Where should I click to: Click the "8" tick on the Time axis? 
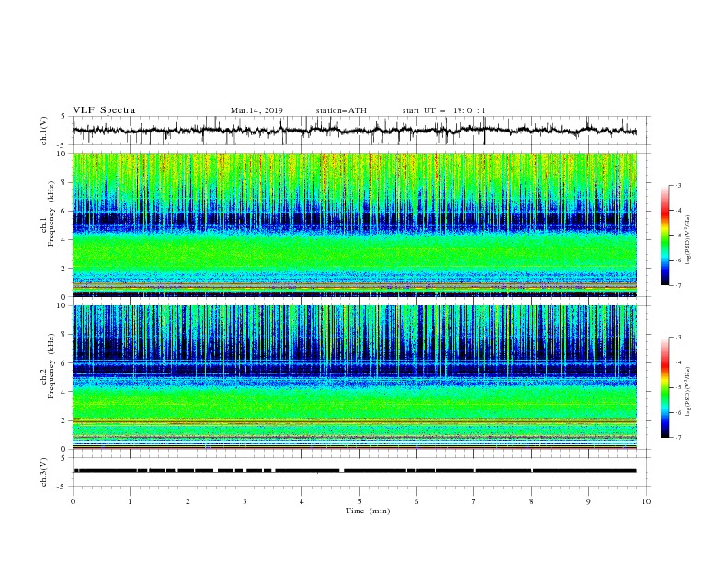(531, 501)
